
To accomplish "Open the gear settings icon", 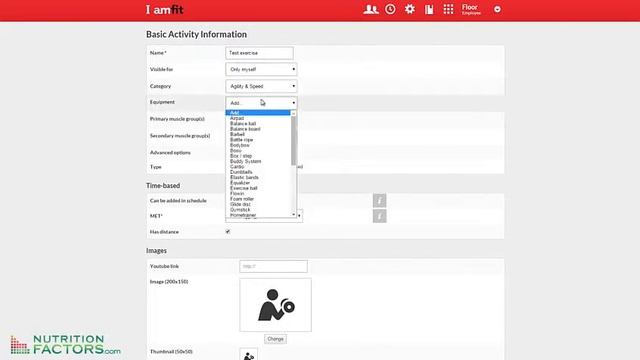I will click(x=409, y=9).
